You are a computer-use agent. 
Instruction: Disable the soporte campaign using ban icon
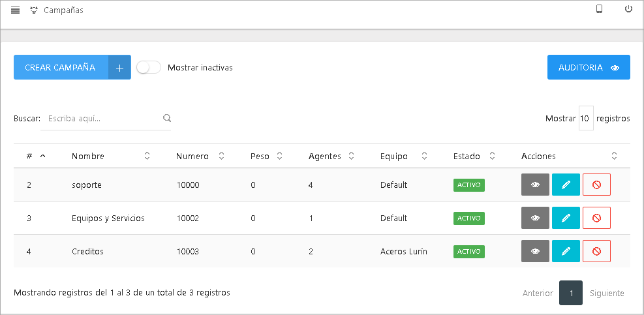coord(596,185)
